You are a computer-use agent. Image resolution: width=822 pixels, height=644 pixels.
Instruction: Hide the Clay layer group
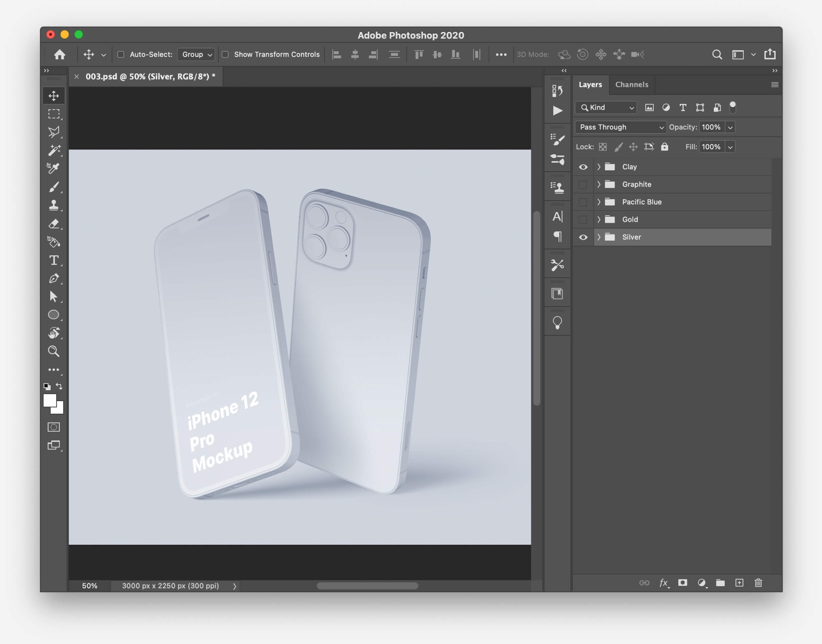(583, 167)
